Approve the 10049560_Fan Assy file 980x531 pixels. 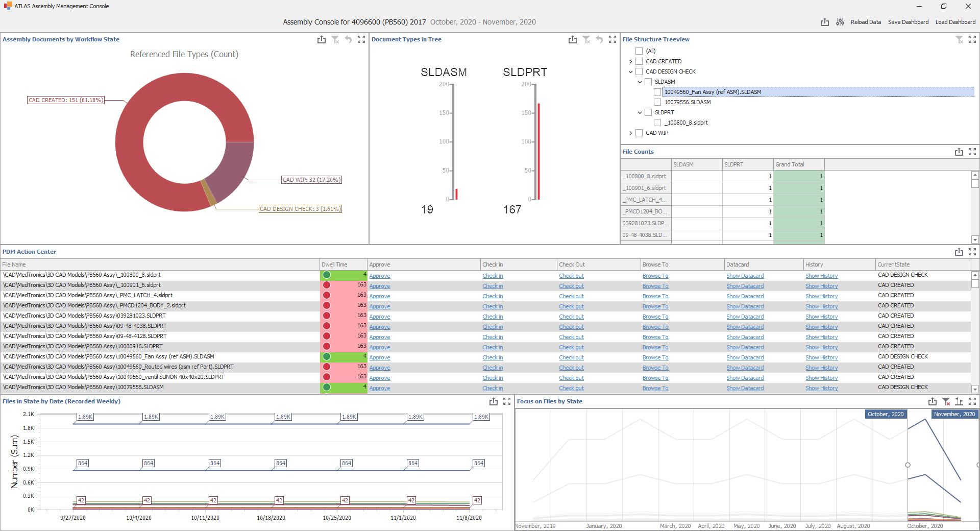point(380,357)
